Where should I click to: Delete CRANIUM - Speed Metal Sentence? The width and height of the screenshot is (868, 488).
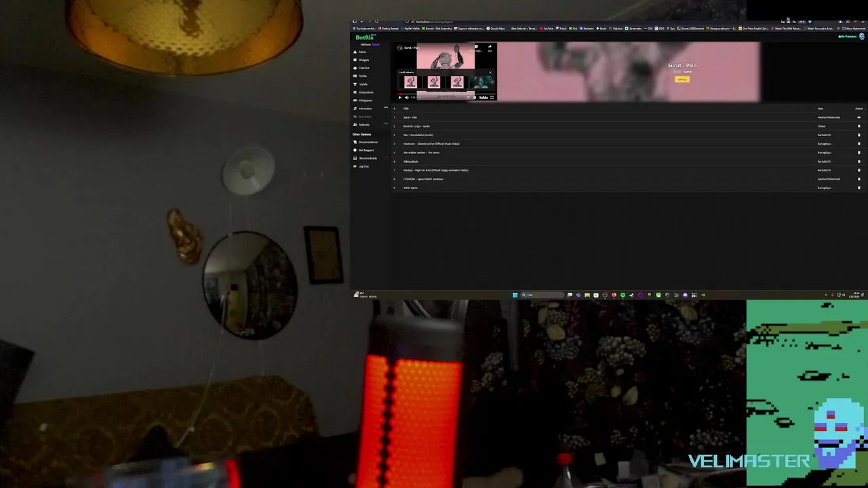coord(859,179)
